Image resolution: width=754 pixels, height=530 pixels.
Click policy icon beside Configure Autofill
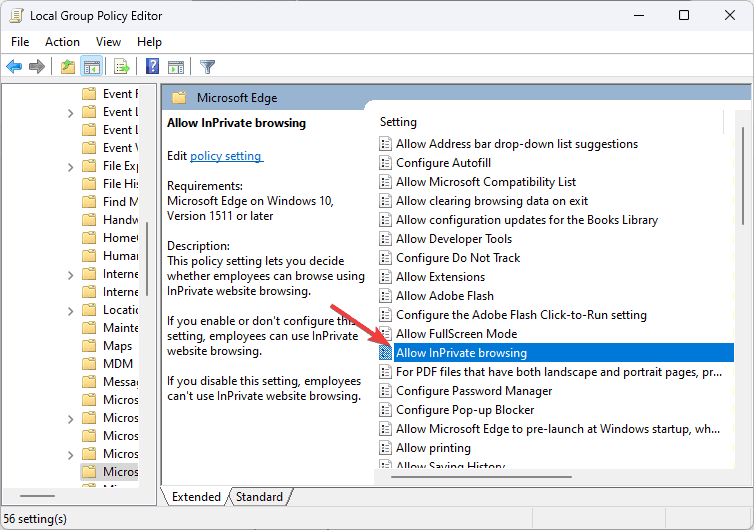[385, 163]
